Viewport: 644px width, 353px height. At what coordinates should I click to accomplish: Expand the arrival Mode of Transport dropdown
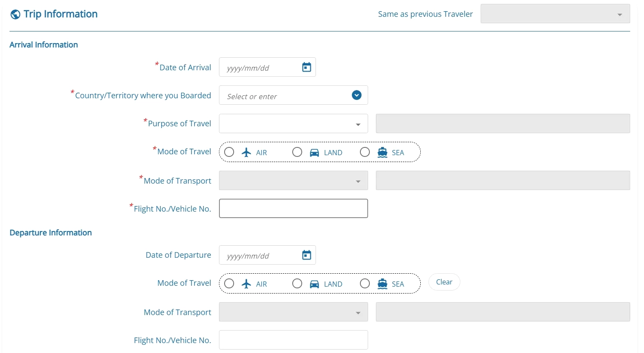[294, 181]
